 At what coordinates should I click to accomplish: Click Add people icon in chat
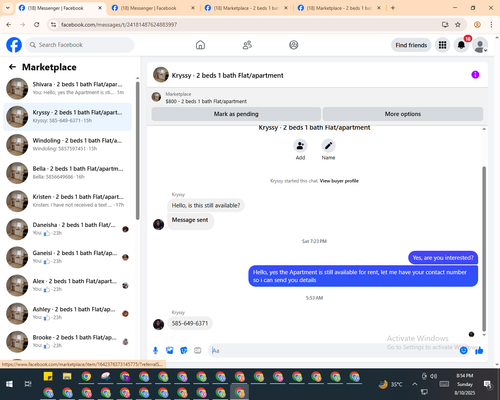[300, 146]
